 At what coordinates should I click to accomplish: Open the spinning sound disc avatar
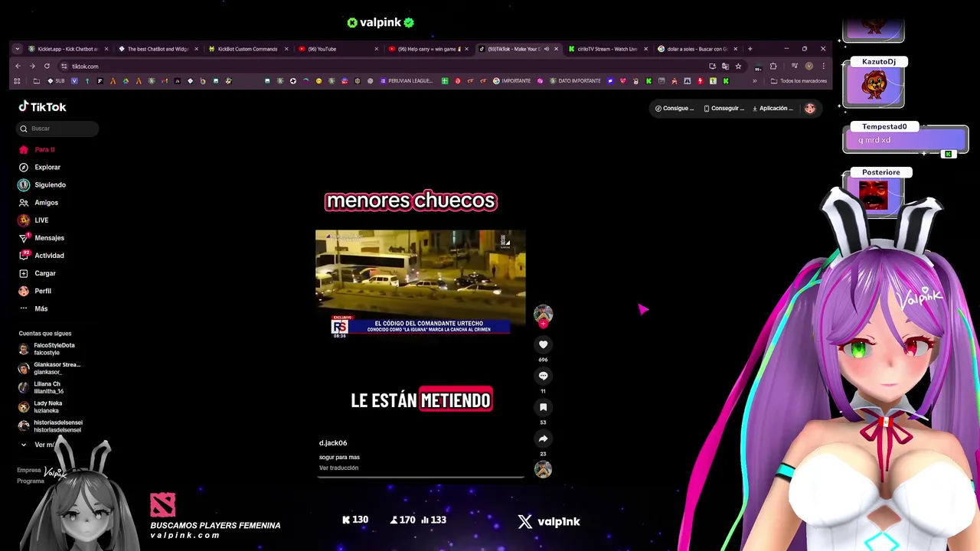(x=543, y=469)
